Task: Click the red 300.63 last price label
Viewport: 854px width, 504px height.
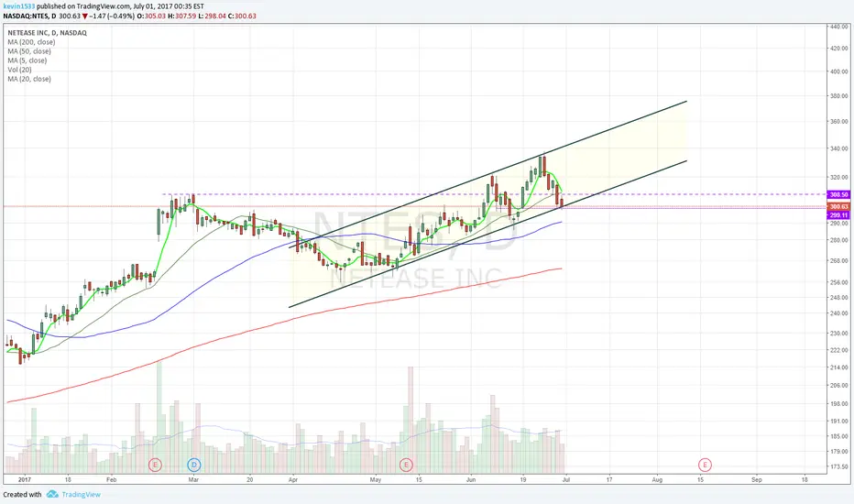Action: 838,206
